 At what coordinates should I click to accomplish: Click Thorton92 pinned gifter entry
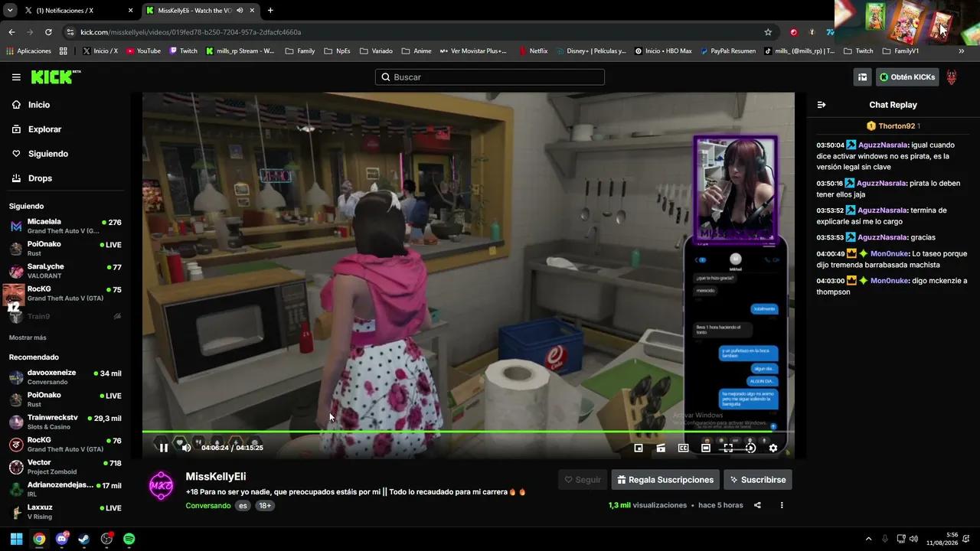[893, 126]
